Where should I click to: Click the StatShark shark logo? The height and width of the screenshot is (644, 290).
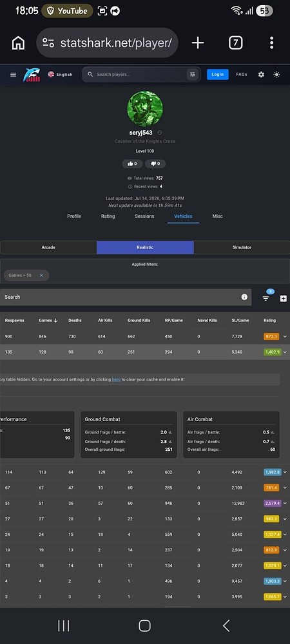pos(32,74)
